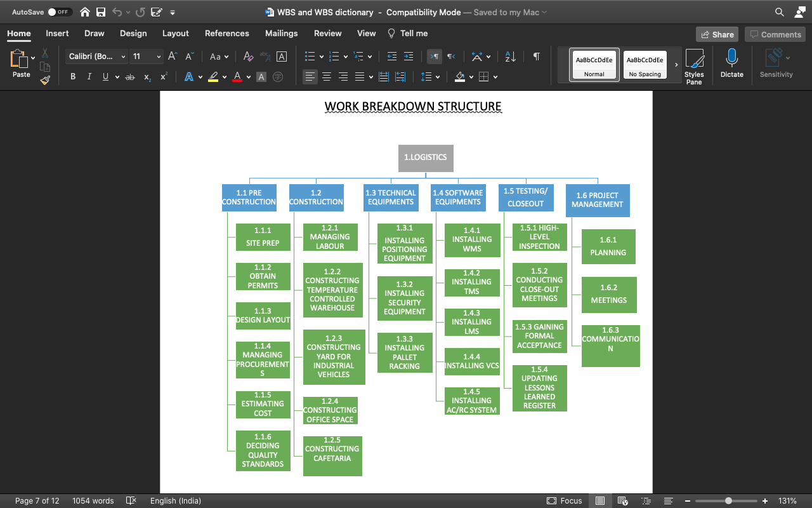This screenshot has height=508, width=812.
Task: Enable center paragraph alignment
Action: pyautogui.click(x=326, y=76)
